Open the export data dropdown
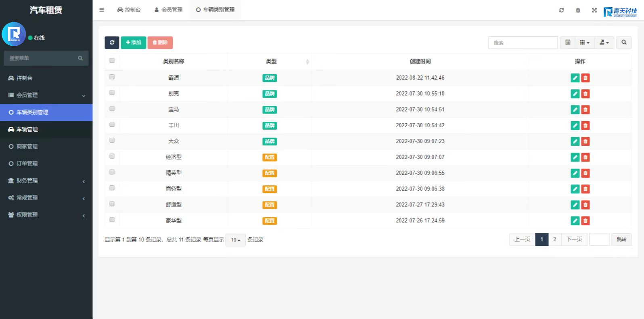Viewport: 644px width, 319px height. coord(604,42)
